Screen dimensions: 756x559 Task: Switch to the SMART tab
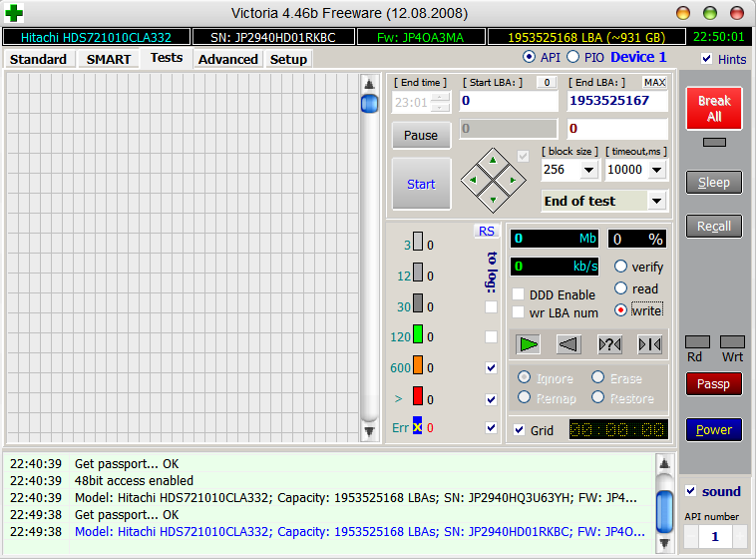coord(108,59)
